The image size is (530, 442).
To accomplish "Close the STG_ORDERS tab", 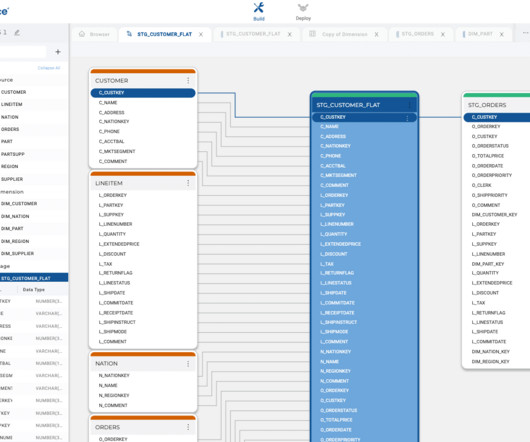I will (443, 34).
